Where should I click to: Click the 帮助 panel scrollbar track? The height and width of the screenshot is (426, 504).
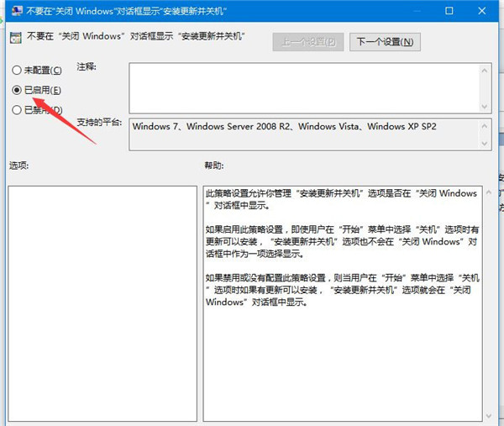coord(490,302)
